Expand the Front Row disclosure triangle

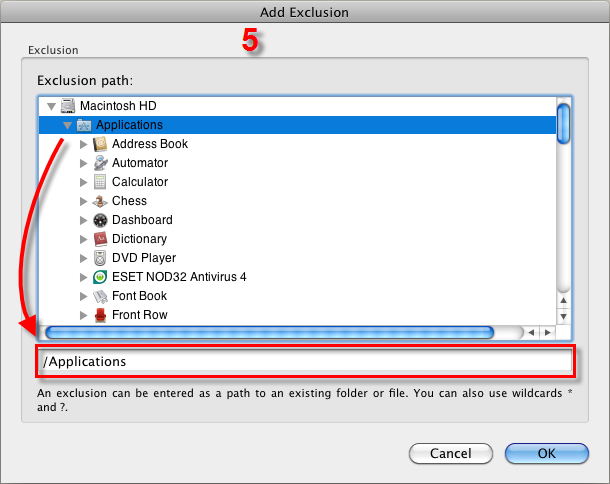click(84, 315)
